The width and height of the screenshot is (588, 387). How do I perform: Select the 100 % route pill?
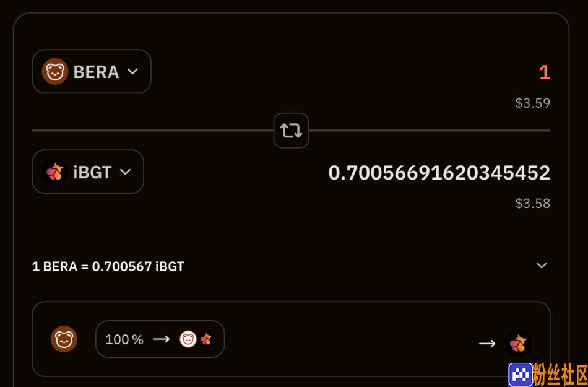click(x=160, y=339)
